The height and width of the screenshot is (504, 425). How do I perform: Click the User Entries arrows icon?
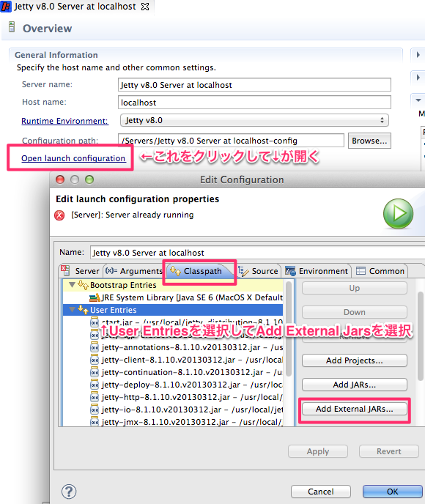(83, 310)
